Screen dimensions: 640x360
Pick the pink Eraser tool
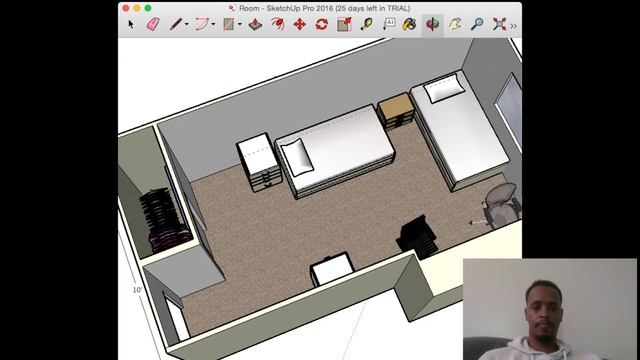pos(153,24)
